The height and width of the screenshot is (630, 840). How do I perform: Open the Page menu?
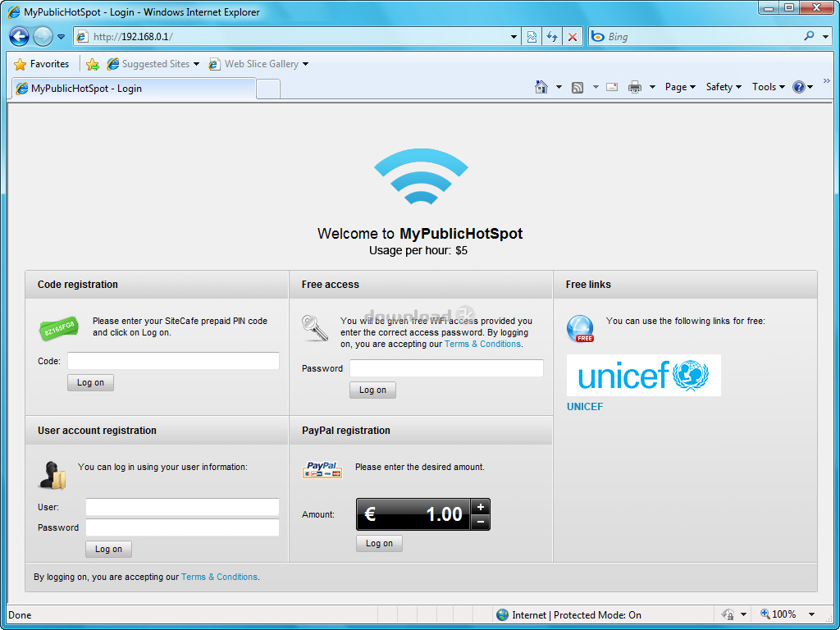click(680, 87)
